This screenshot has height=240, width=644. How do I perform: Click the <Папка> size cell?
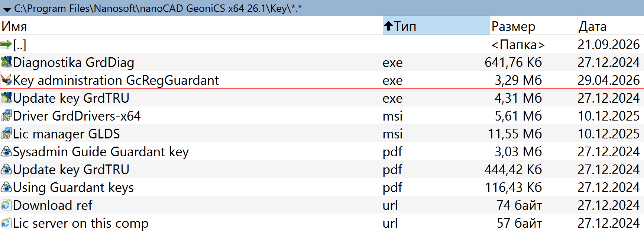tap(518, 45)
